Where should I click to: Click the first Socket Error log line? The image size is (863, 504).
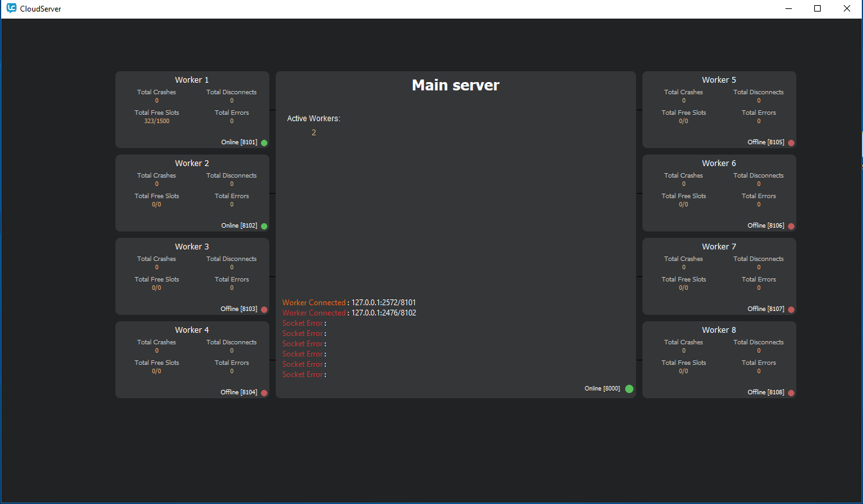click(x=304, y=323)
